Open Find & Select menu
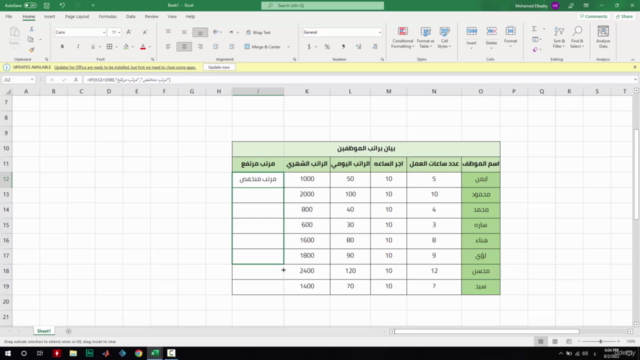Screen dimensions: 640x360 pos(577,37)
